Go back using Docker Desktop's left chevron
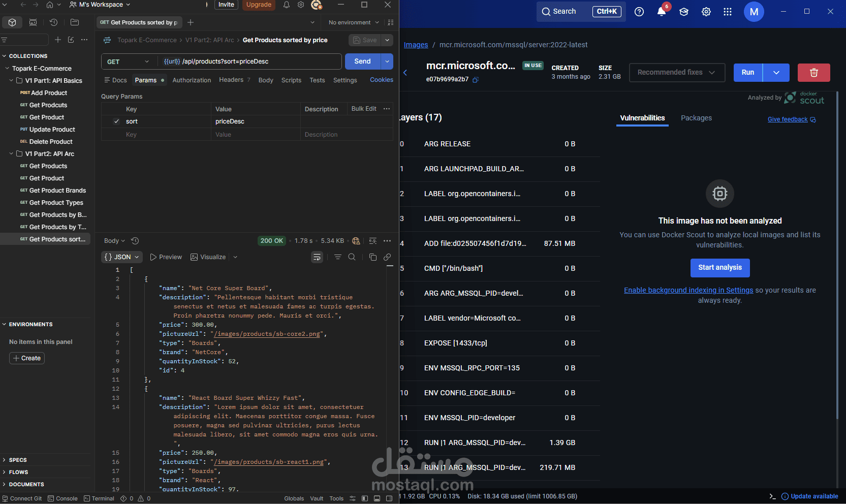The width and height of the screenshot is (846, 504). 405,73
